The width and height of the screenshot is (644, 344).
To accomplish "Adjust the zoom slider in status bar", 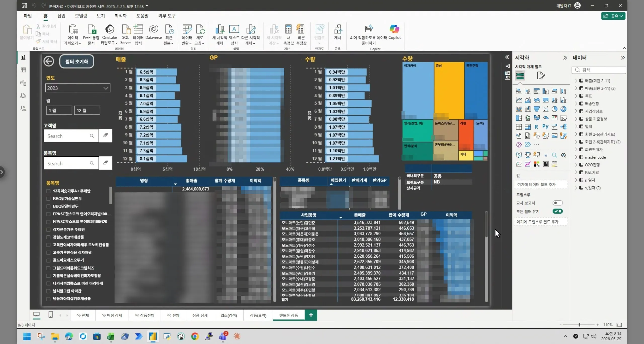I will click(579, 325).
